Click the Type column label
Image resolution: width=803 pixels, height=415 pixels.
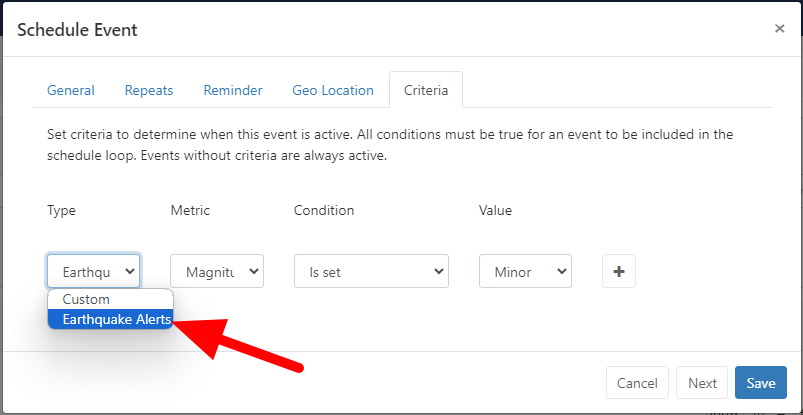(x=61, y=210)
